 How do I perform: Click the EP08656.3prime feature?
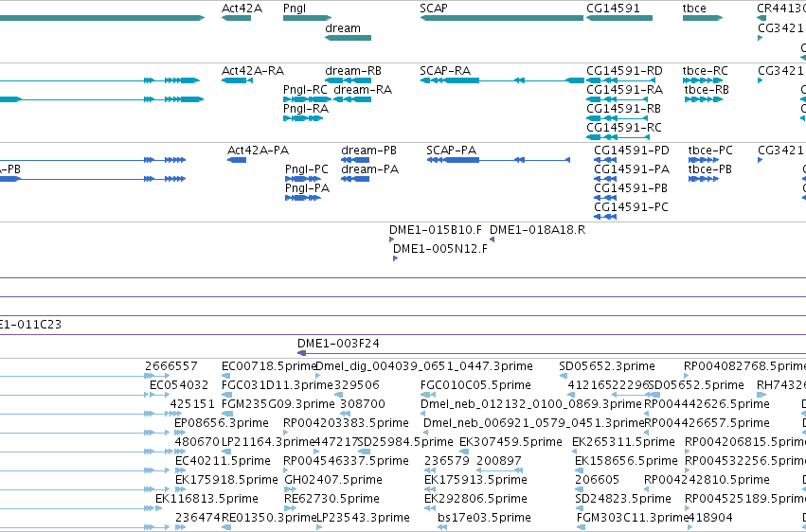179,433
